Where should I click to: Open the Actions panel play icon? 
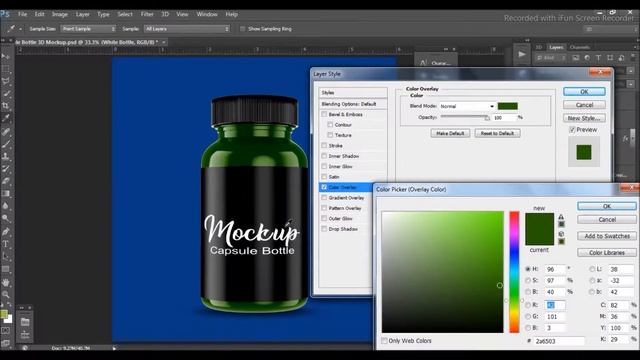[x=522, y=54]
